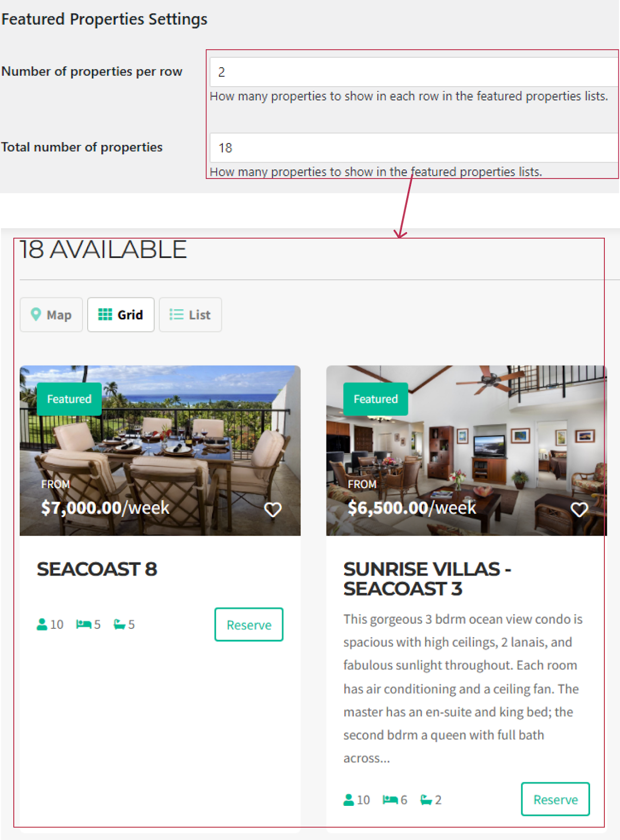The height and width of the screenshot is (840, 620).
Task: Click the green Grid view icon
Action: coord(105,314)
